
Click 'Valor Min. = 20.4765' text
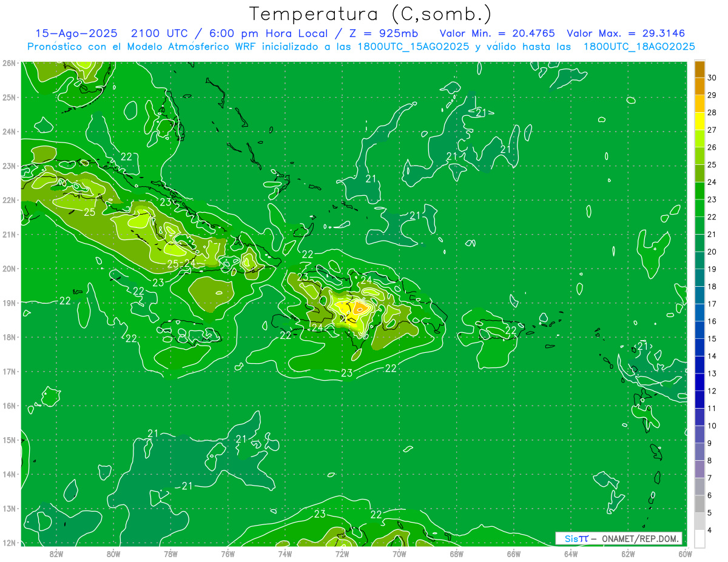click(x=496, y=34)
